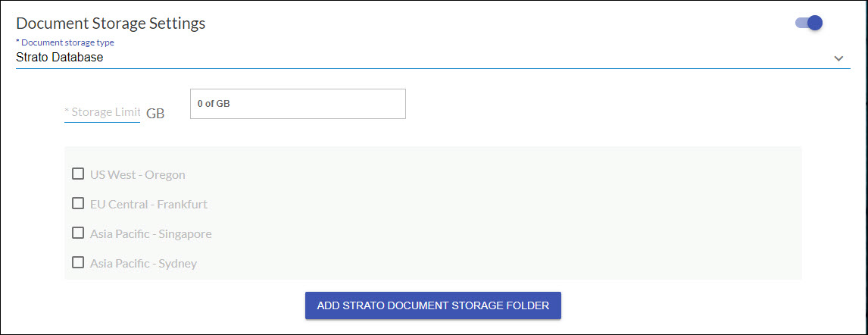Click the "Document storage type" field label
The image size is (868, 335).
click(65, 42)
